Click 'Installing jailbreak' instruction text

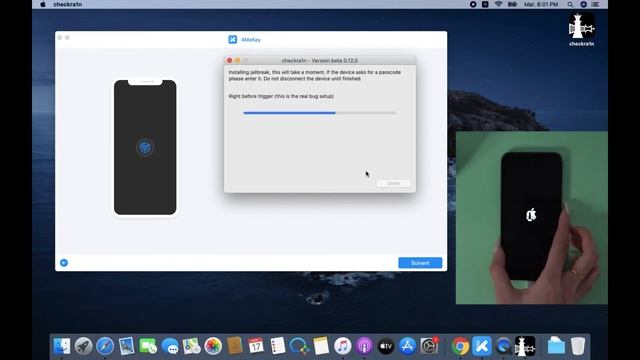315,76
